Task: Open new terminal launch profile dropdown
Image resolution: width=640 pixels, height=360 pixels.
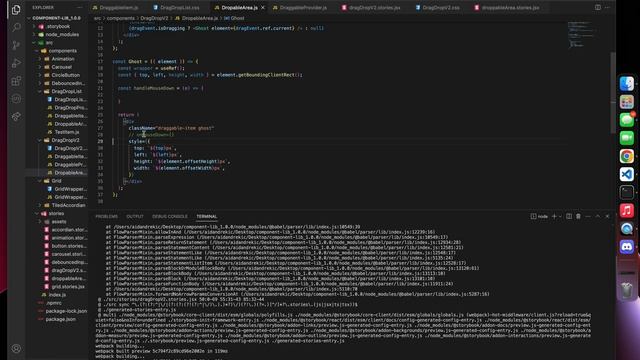Action: pos(560,216)
